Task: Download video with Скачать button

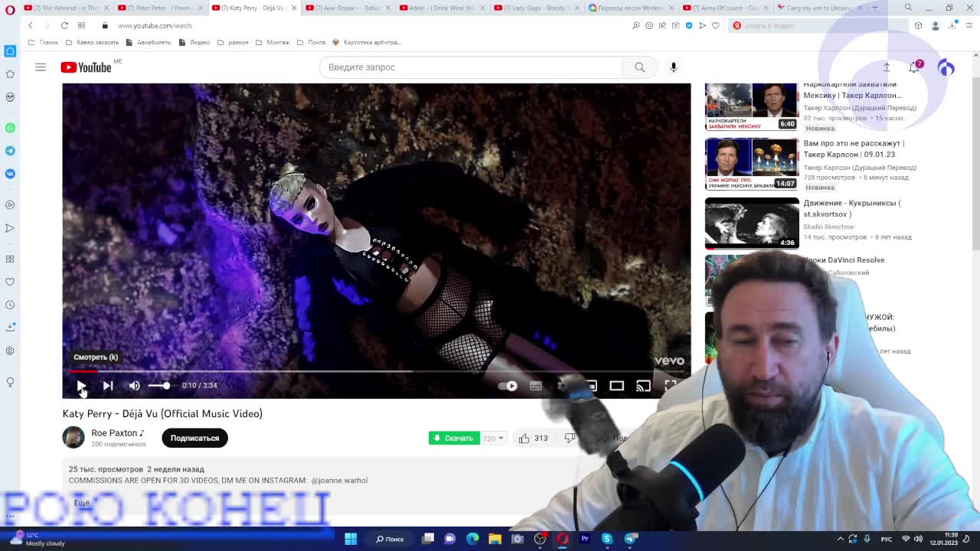Action: (454, 438)
